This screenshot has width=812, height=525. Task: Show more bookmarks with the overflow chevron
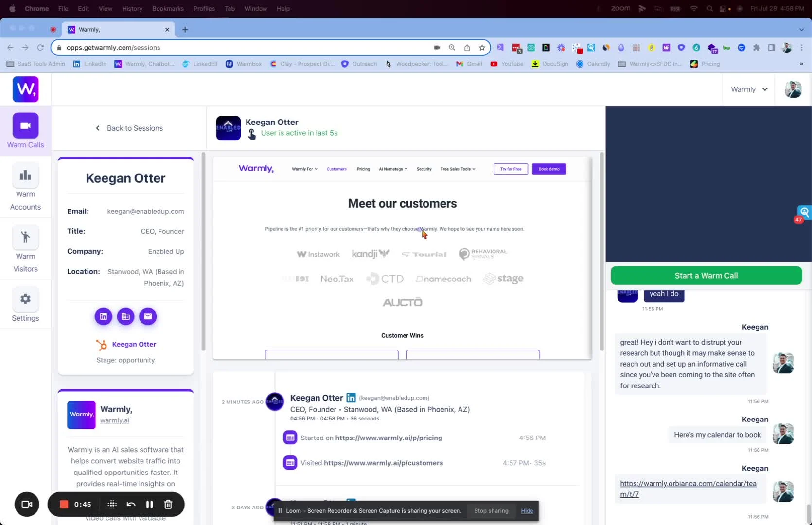click(x=801, y=64)
